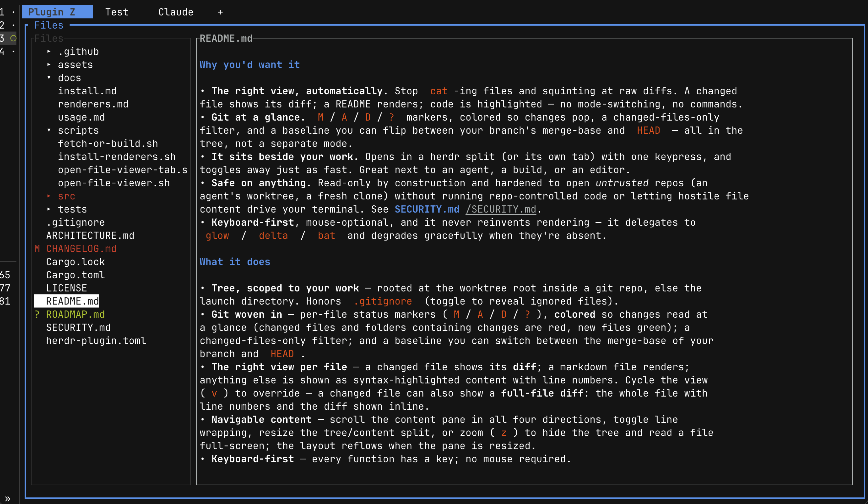Click the orange 'glow' code word
This screenshot has width=868, height=504.
[217, 236]
